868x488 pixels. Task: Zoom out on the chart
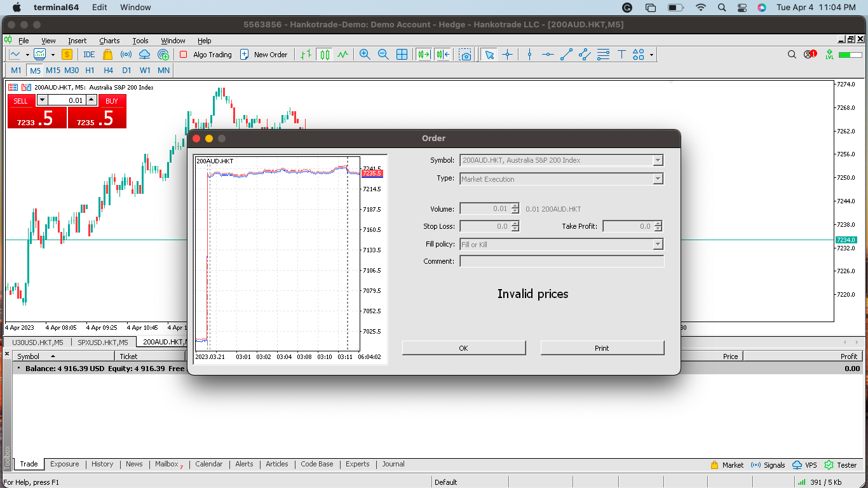[383, 55]
